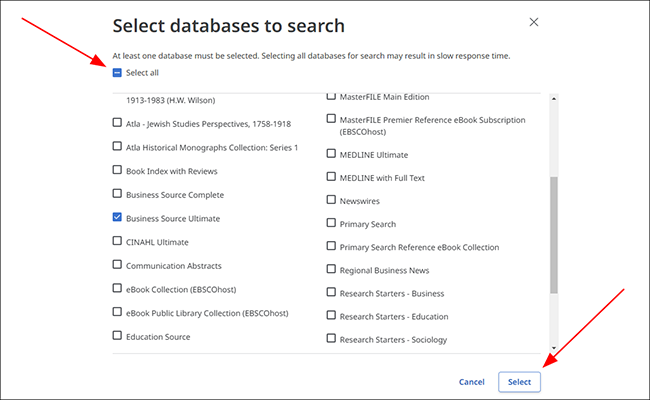Close the Select databases dialog
Image resolution: width=650 pixels, height=400 pixels.
[x=534, y=22]
